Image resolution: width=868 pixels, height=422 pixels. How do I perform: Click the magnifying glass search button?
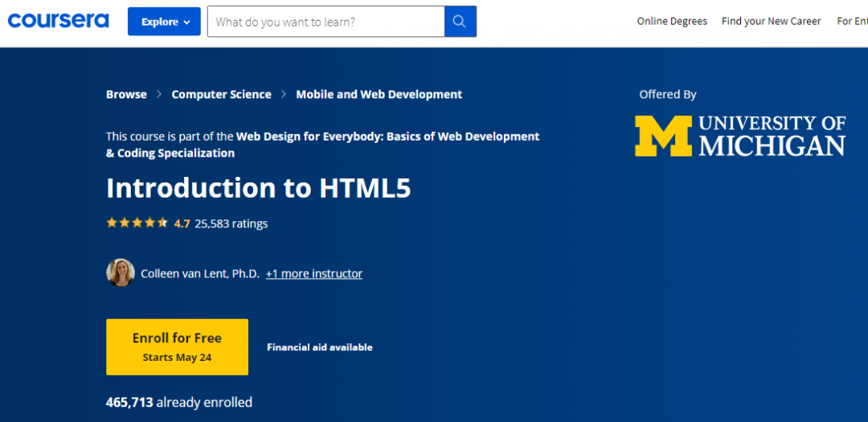460,22
